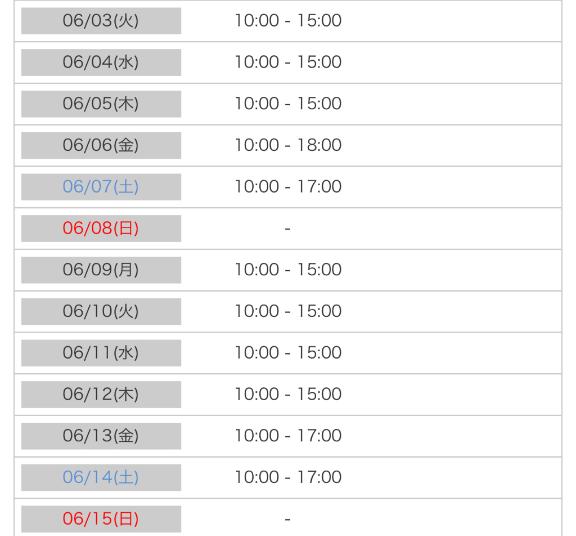Screen dimensions: 576x536
Task: Click the red 06/15(日) Sunday date
Action: pyautogui.click(x=101, y=519)
